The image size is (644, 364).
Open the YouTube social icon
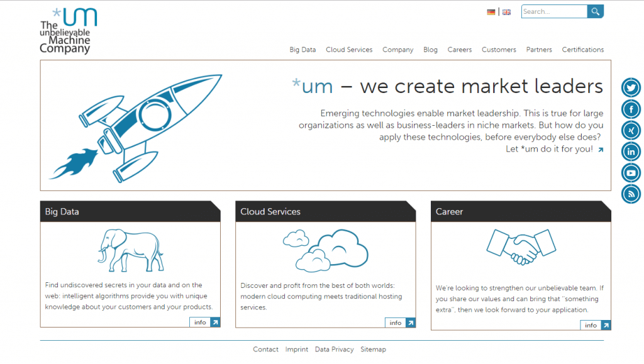coord(631,173)
